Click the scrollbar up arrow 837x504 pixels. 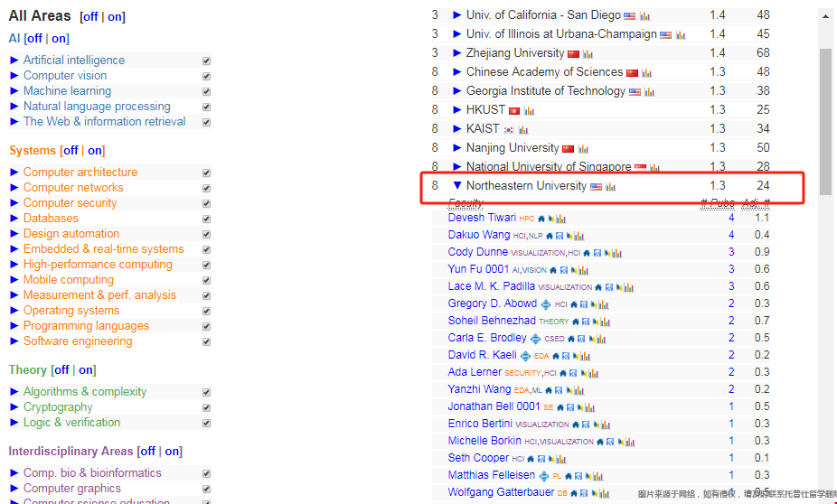(x=825, y=16)
